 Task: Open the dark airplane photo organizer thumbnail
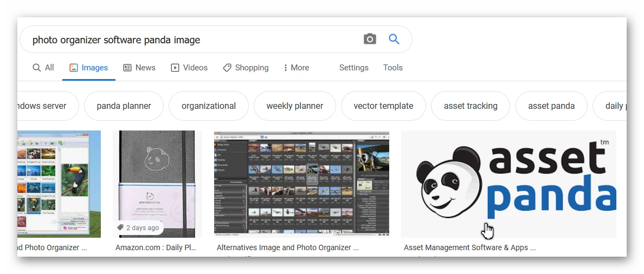[x=301, y=184]
